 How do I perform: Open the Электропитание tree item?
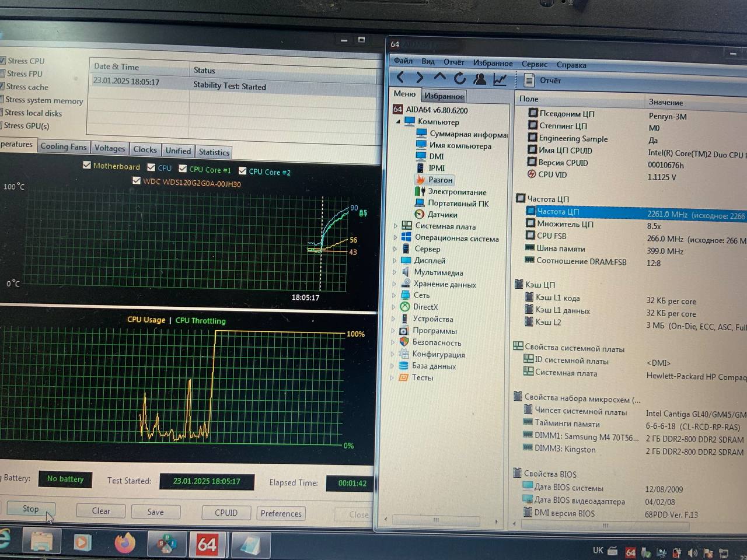point(451,191)
